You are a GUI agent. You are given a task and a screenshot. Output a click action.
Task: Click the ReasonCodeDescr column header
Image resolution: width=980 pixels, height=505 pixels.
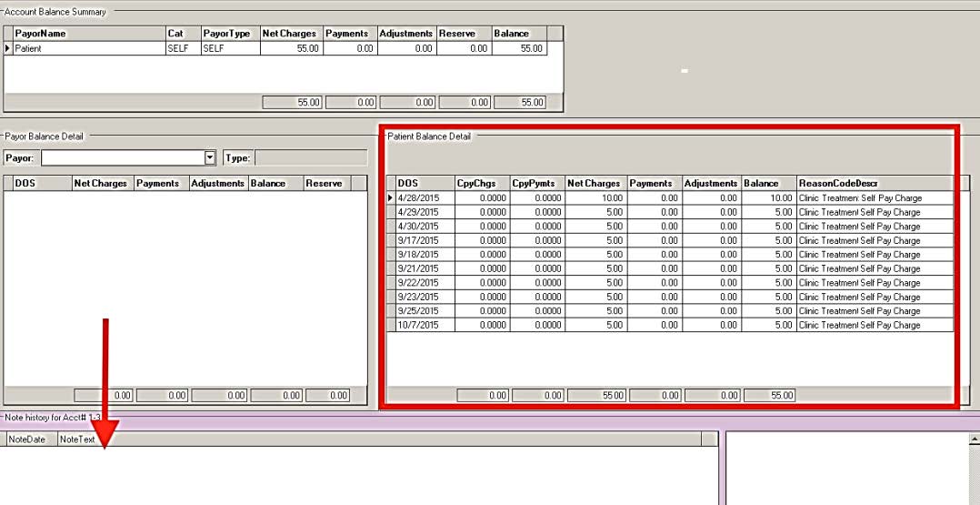pos(874,183)
